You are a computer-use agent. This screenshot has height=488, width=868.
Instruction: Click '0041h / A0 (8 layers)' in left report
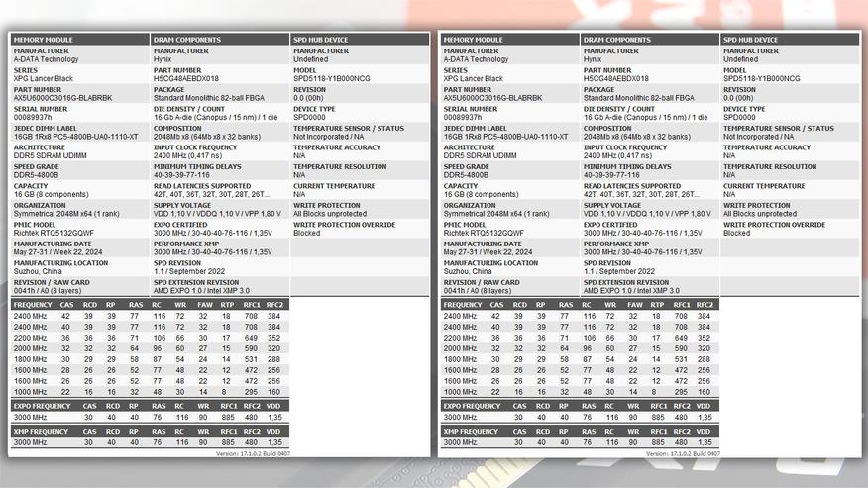point(48,290)
